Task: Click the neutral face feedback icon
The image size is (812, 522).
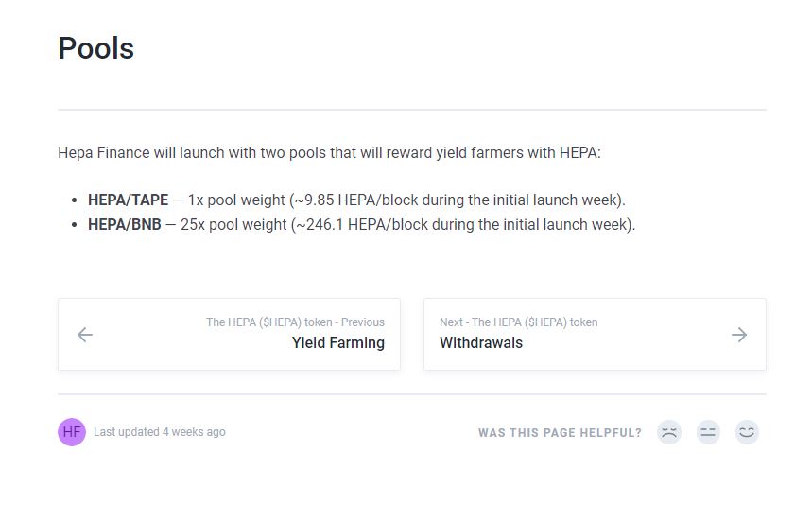Action: [x=708, y=432]
